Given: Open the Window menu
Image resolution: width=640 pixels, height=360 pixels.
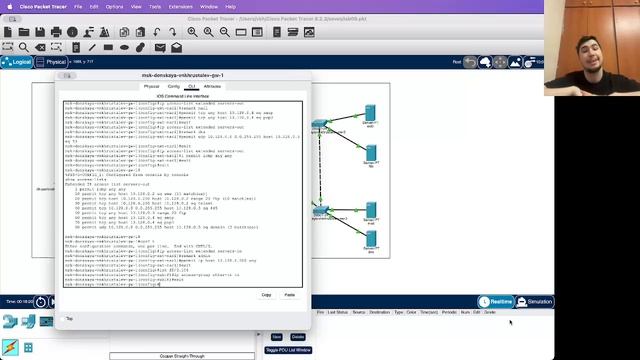Looking at the screenshot, I should (209, 7).
